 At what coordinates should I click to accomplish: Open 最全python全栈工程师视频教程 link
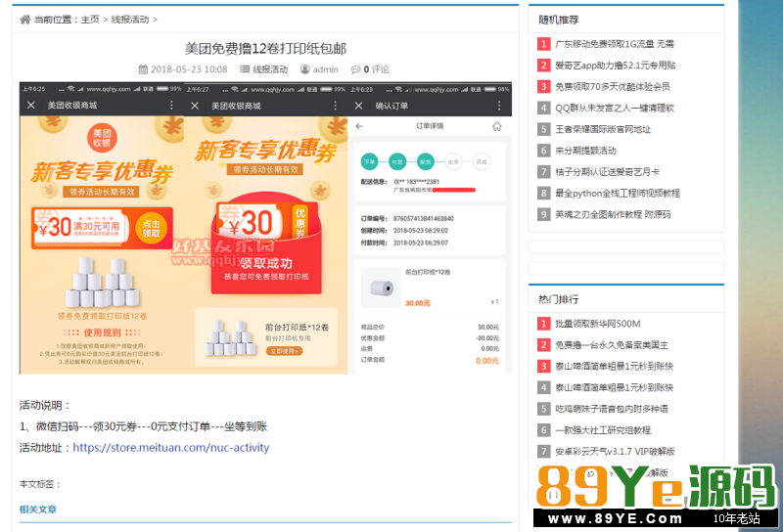tap(618, 193)
